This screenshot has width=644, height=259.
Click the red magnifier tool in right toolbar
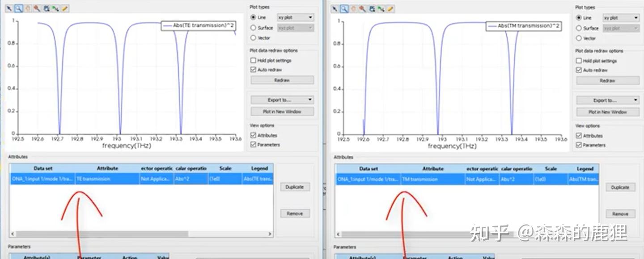(x=363, y=8)
